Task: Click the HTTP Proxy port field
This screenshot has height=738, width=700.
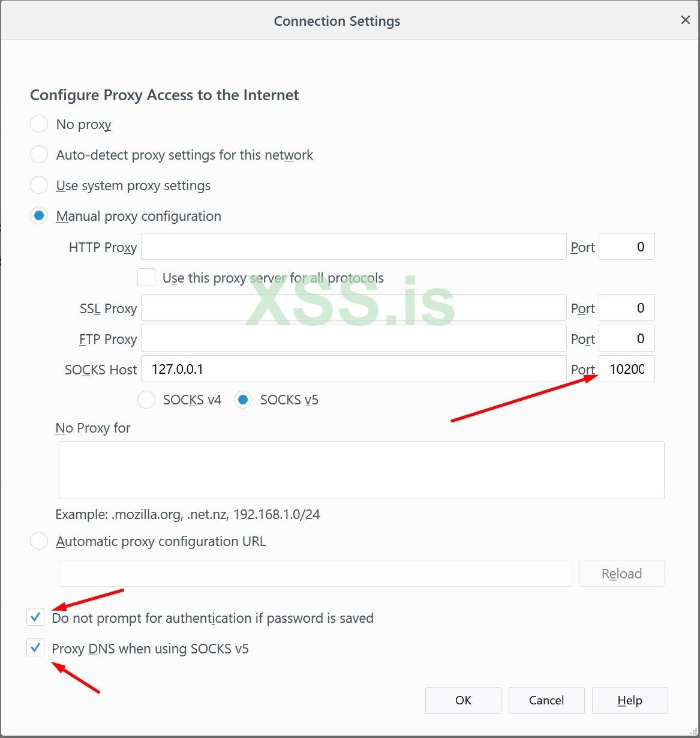Action: [626, 247]
